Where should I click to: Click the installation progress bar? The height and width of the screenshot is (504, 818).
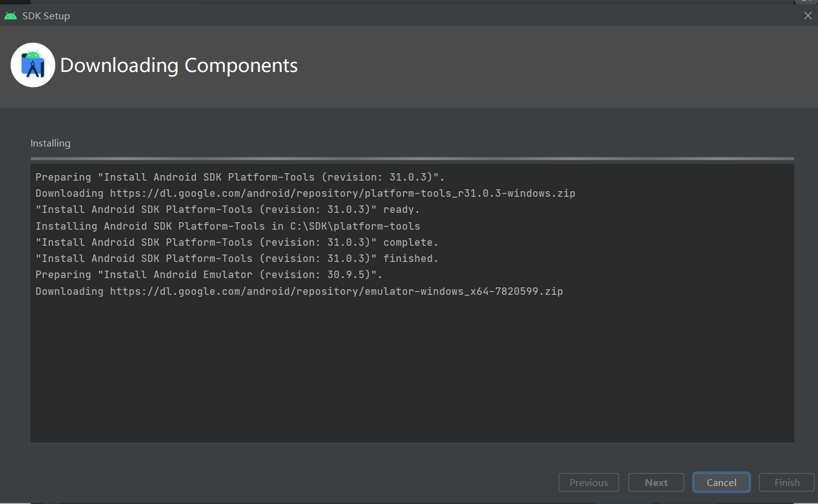click(412, 159)
